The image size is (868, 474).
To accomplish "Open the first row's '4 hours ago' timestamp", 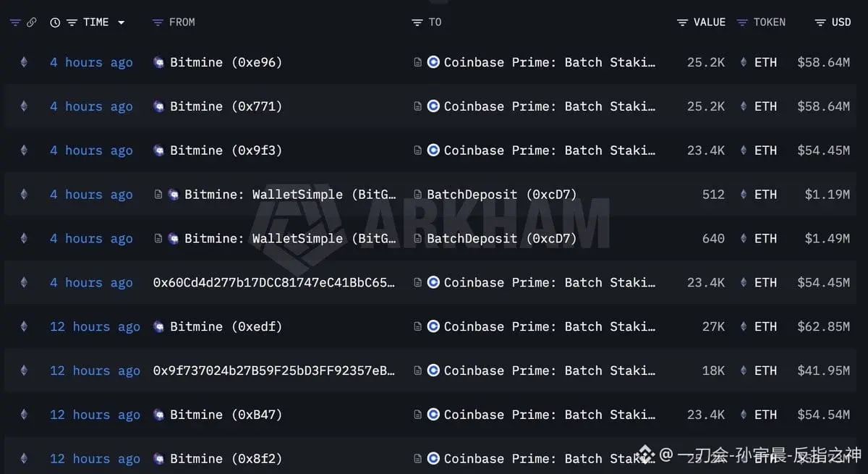I will pyautogui.click(x=91, y=62).
